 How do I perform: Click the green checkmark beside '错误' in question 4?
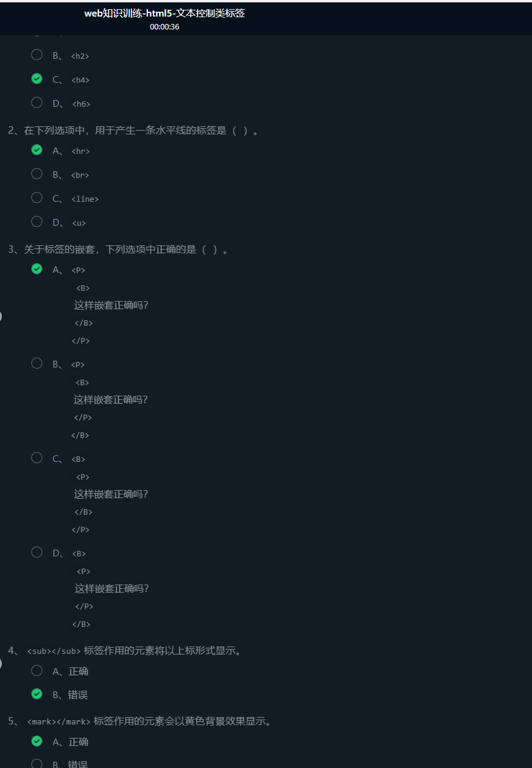(36, 694)
